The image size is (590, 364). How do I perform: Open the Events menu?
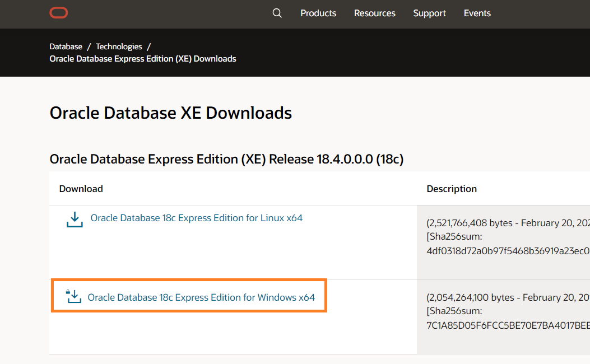[477, 13]
